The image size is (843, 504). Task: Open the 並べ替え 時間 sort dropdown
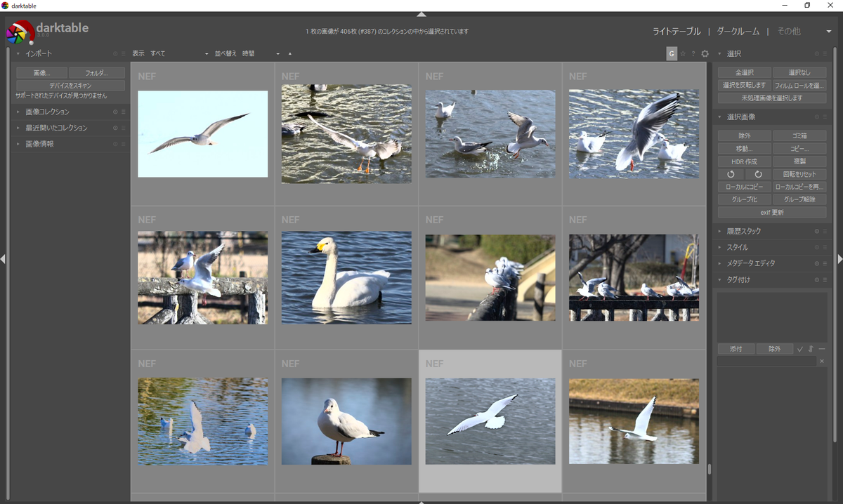261,53
